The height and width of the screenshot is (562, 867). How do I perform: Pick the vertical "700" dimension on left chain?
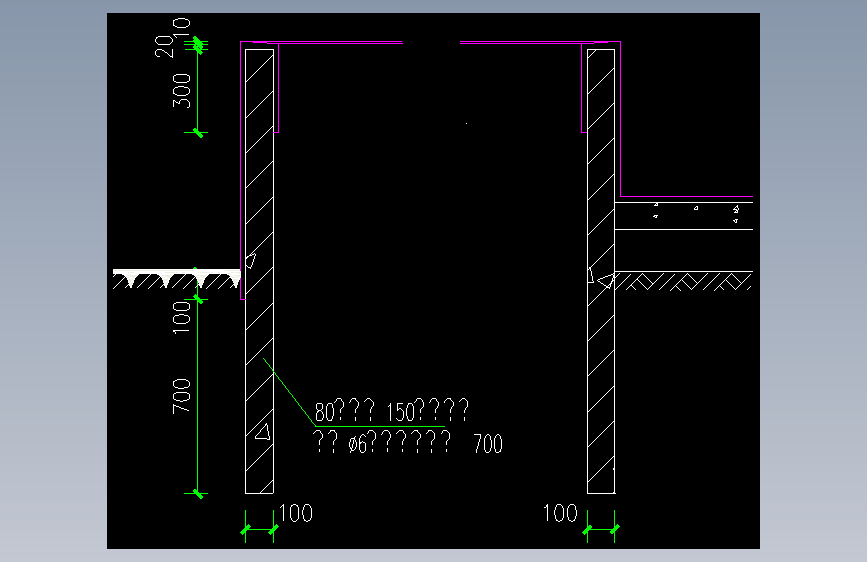(x=181, y=396)
